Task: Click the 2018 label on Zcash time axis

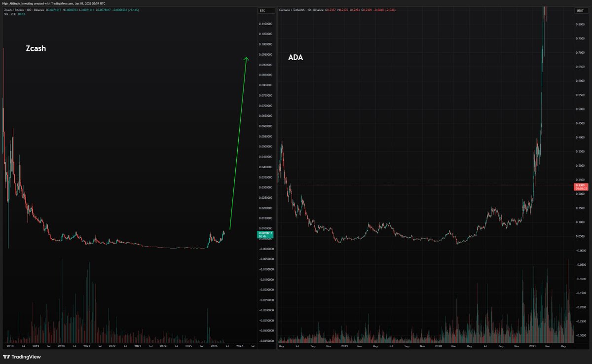Action: click(x=9, y=347)
